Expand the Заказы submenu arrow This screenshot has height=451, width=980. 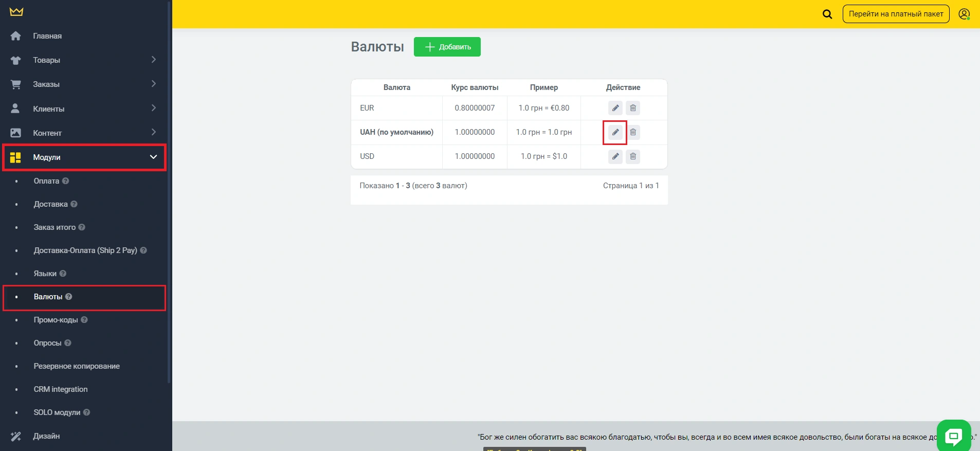pos(153,84)
